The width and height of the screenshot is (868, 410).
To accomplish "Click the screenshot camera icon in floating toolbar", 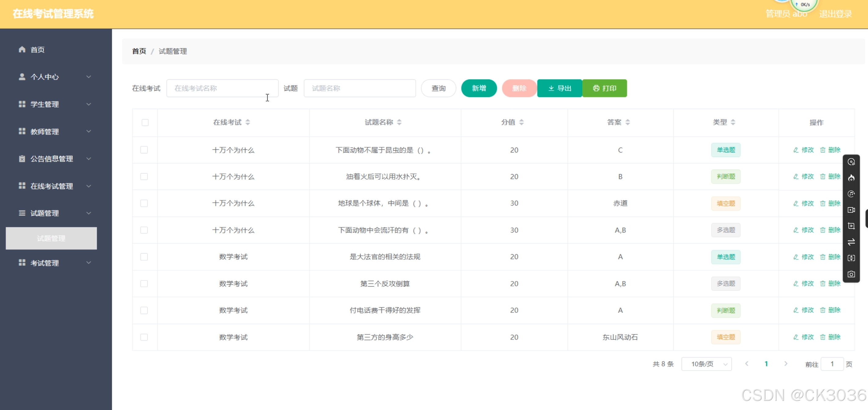I will click(x=851, y=274).
